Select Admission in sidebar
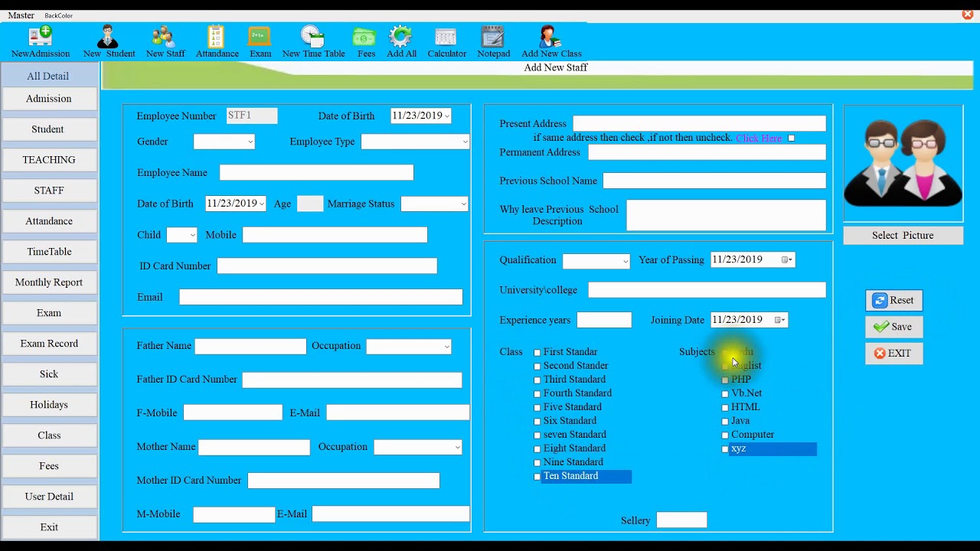The image size is (980, 551). [x=49, y=99]
